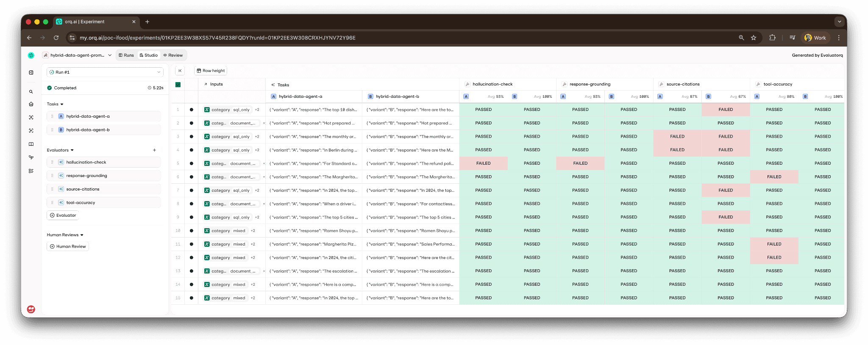Open the checklist icon in left sidebar
Image resolution: width=868 pixels, height=345 pixels.
click(31, 171)
